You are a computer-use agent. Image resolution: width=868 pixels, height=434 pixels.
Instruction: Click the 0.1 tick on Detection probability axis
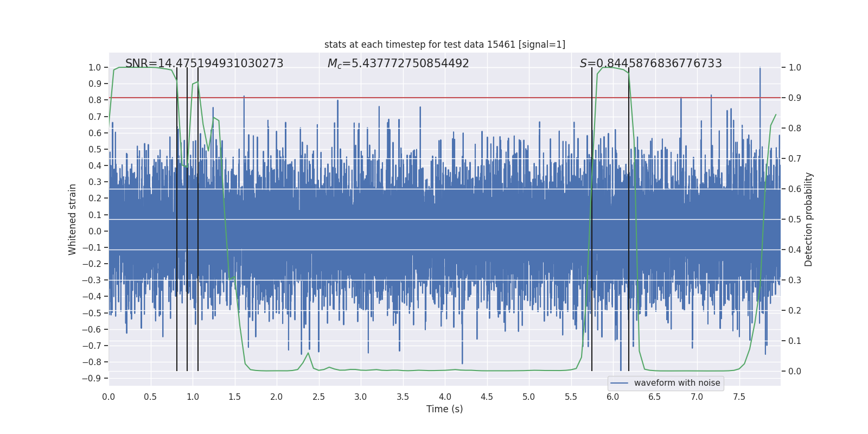point(795,341)
